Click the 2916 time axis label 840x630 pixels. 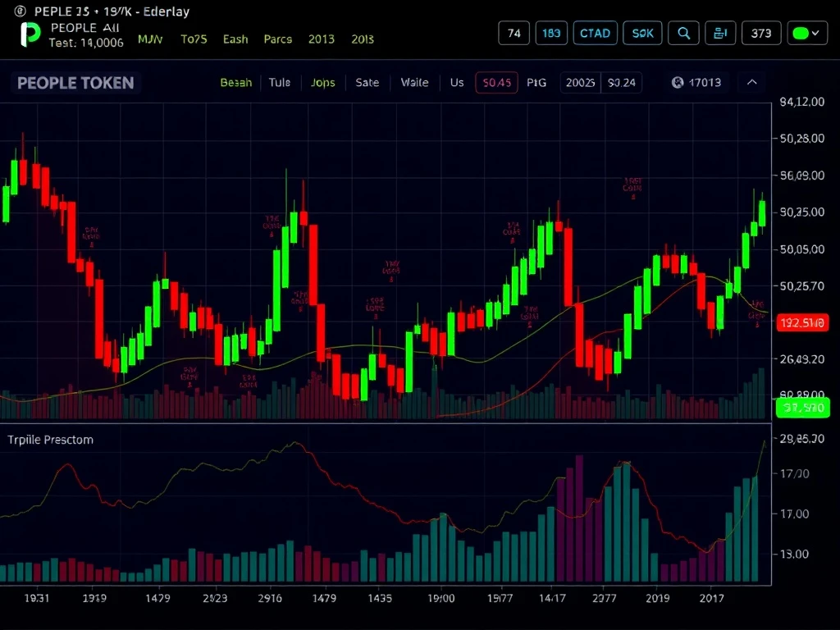[x=269, y=598]
